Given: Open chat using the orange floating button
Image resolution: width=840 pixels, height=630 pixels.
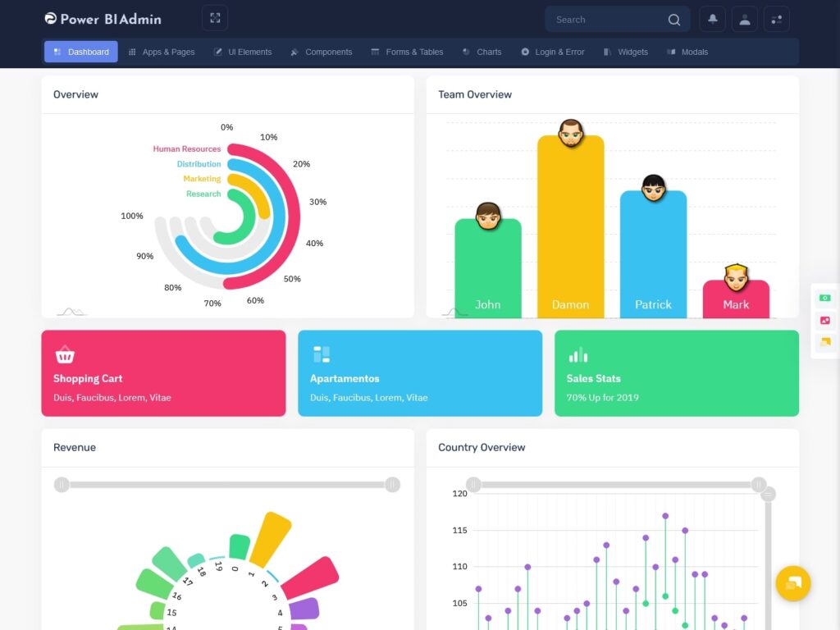Looking at the screenshot, I should tap(792, 583).
